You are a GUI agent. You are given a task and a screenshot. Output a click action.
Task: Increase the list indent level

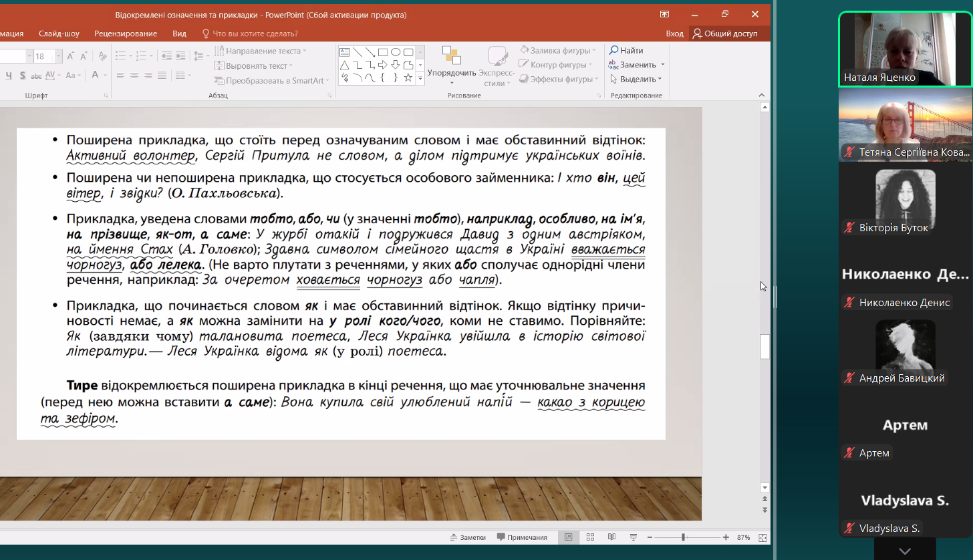[182, 56]
